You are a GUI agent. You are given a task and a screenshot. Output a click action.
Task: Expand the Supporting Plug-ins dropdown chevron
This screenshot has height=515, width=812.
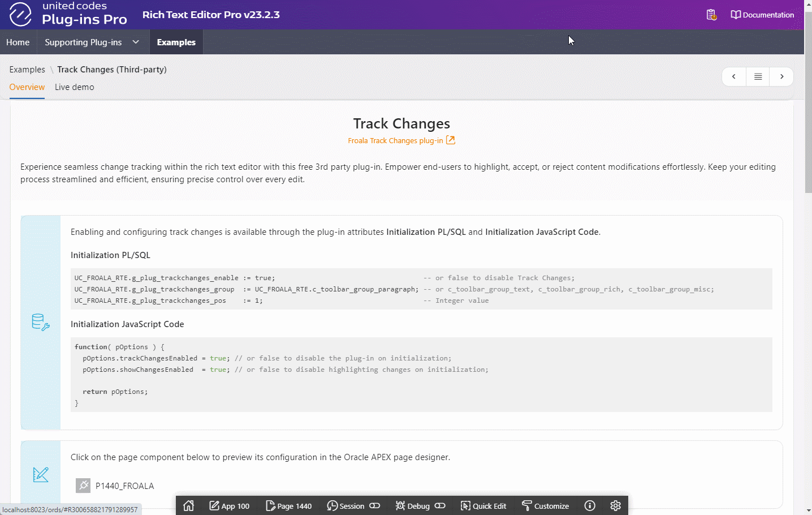(x=136, y=42)
